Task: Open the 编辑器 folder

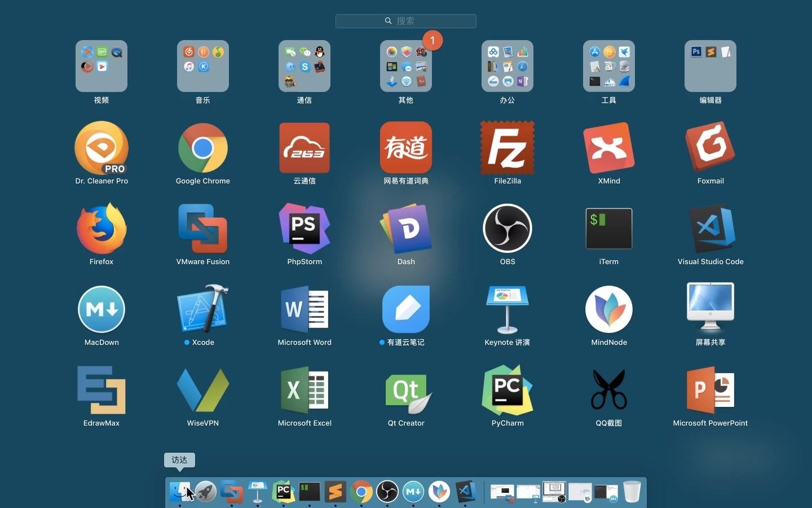Action: coord(710,66)
